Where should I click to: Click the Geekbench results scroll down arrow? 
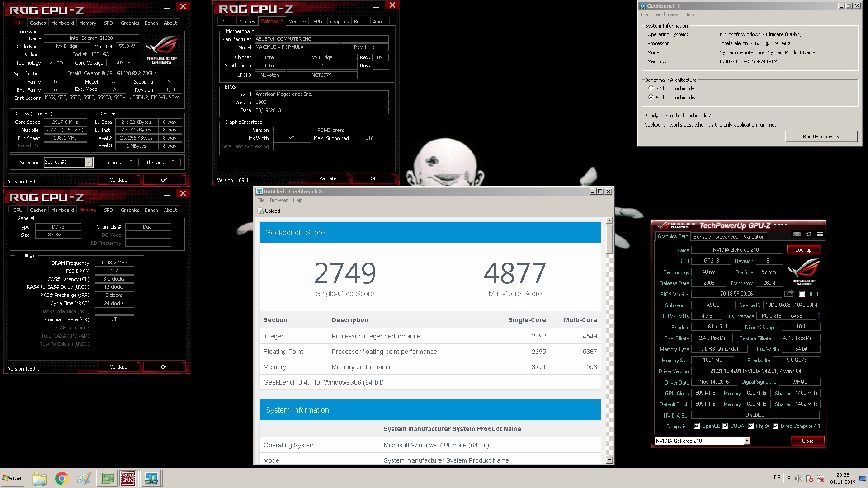[609, 460]
